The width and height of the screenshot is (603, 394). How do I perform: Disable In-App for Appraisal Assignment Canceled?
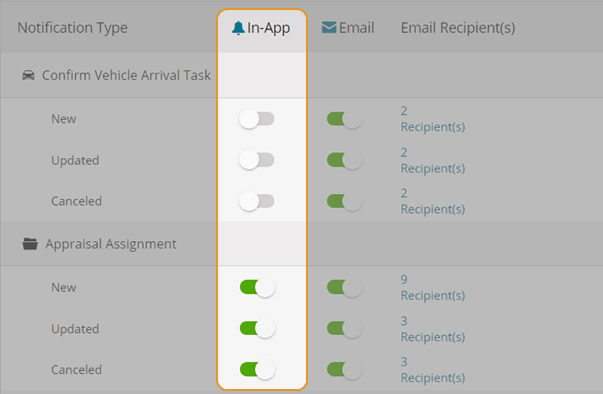pos(257,369)
